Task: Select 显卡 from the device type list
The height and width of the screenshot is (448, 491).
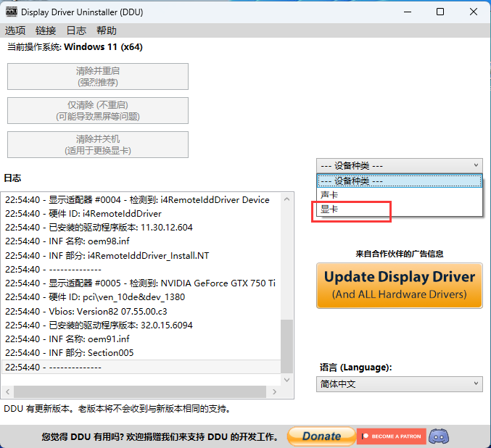Action: 330,209
